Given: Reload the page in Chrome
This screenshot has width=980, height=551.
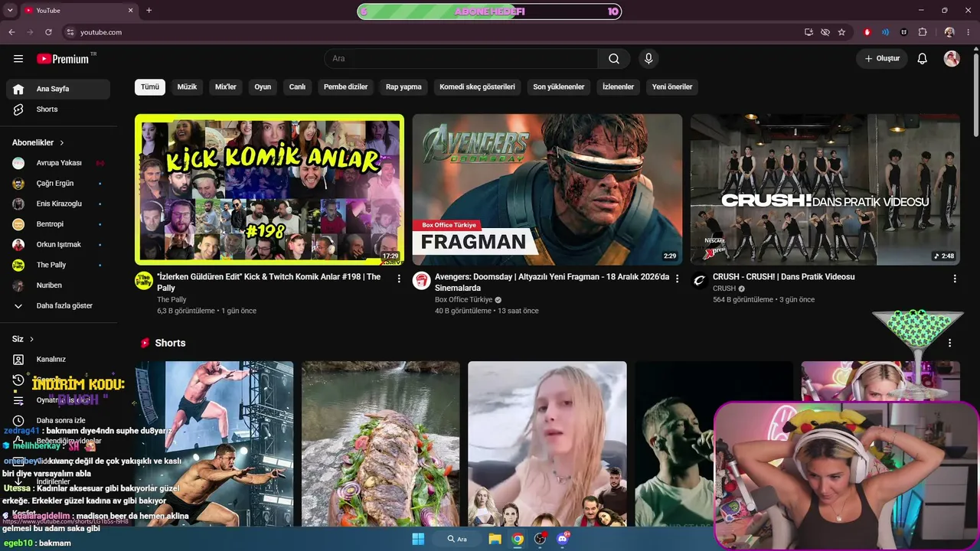Looking at the screenshot, I should click(x=48, y=32).
